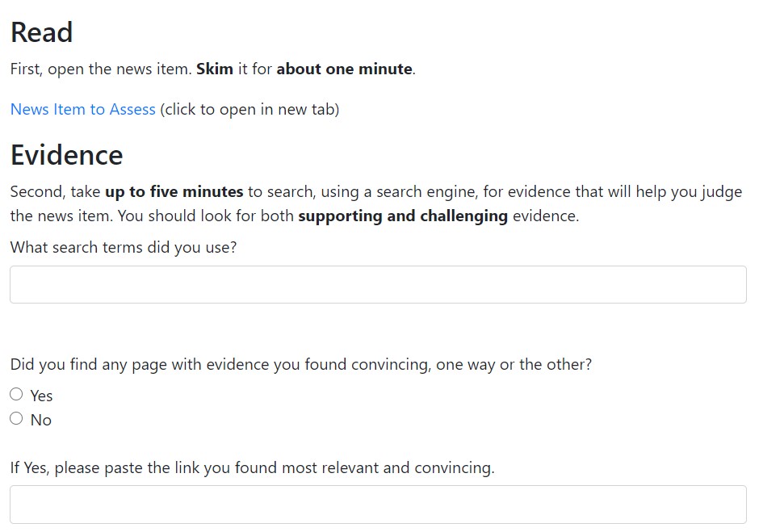Click the bold word "Skim"
The width and height of the screenshot is (763, 532).
click(214, 69)
